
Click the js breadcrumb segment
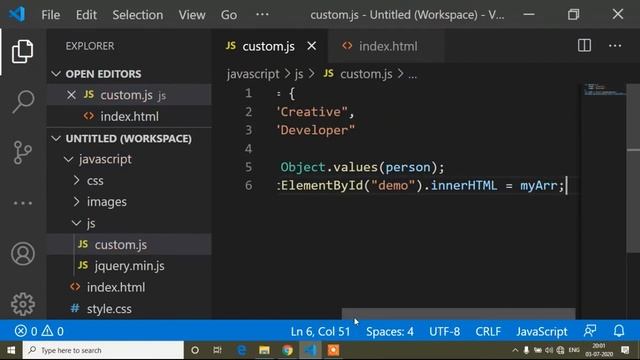299,74
